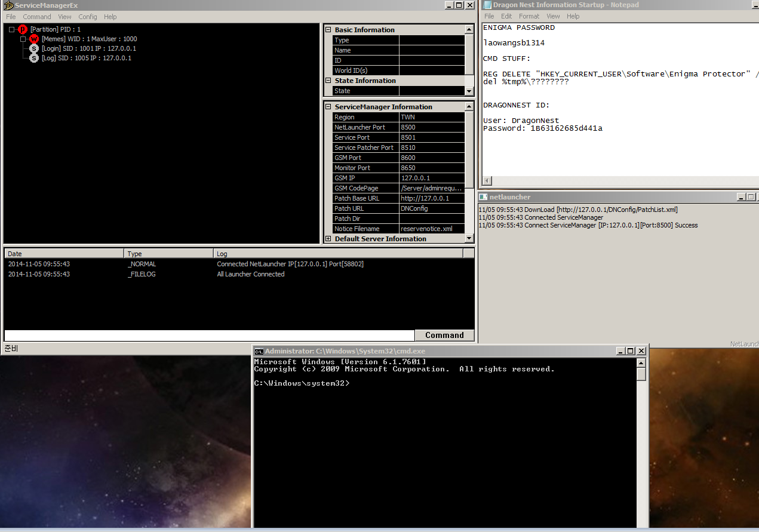Click the upper properties panel scroll up arrow

(x=469, y=29)
